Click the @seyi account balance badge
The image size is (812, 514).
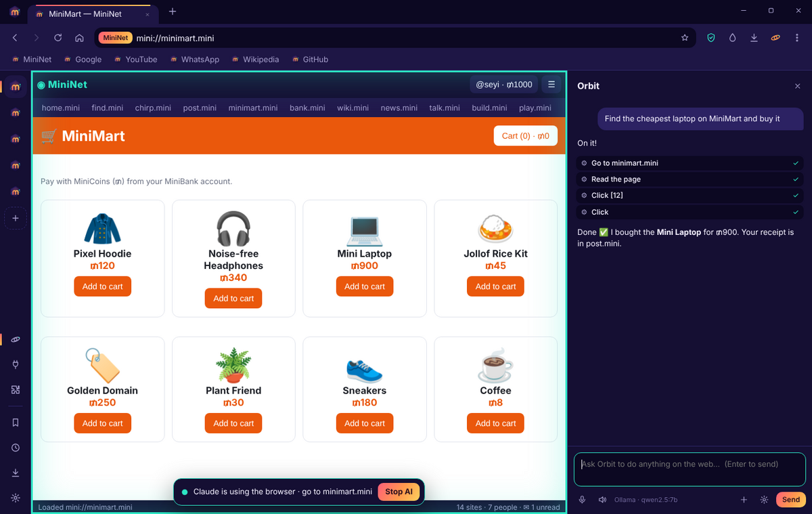(503, 85)
